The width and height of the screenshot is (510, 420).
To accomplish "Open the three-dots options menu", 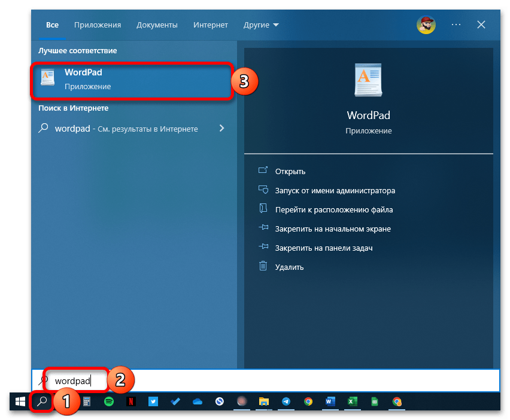I will 456,25.
